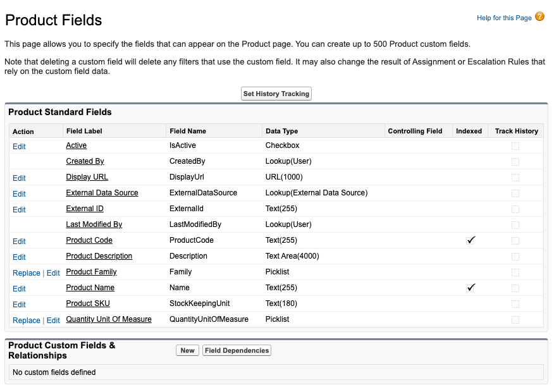554x392 pixels.
Task: Replace values for Quantity Unit Of Measure
Action: click(x=26, y=320)
